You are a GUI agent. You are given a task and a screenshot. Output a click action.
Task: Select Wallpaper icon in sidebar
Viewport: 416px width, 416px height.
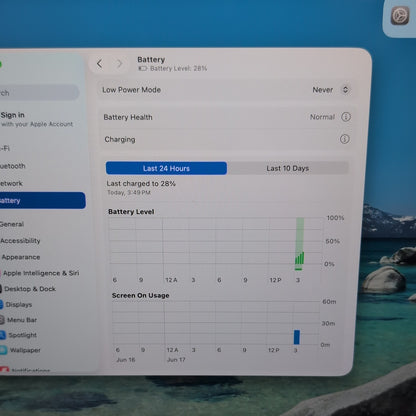pyautogui.click(x=3, y=350)
